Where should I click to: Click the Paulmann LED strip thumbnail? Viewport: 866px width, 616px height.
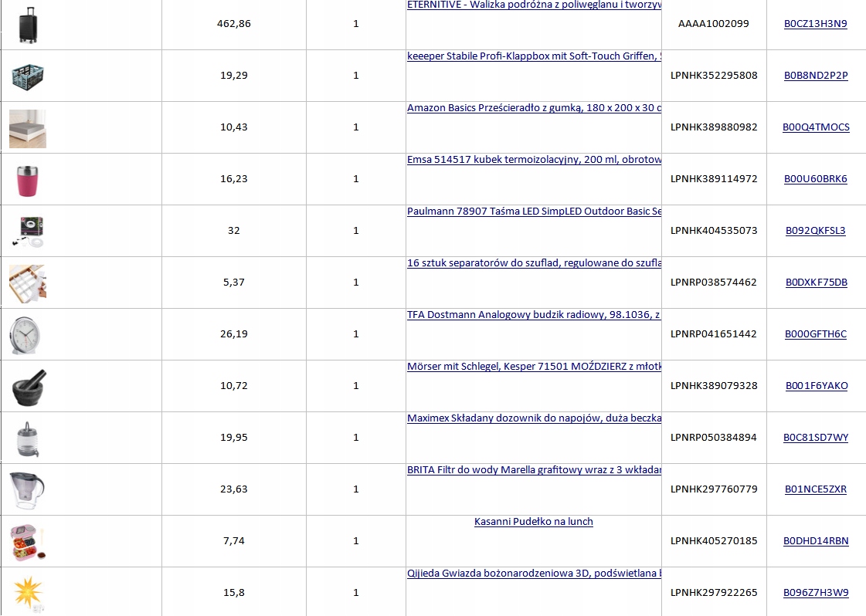[x=28, y=232]
